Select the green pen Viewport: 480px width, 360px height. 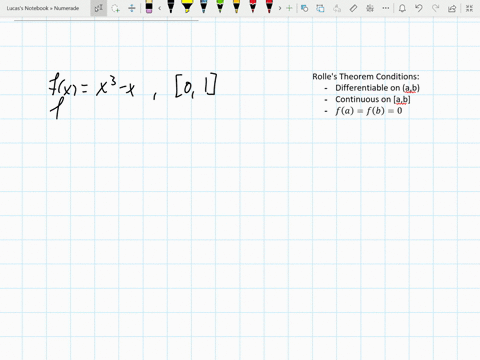pyautogui.click(x=220, y=6)
